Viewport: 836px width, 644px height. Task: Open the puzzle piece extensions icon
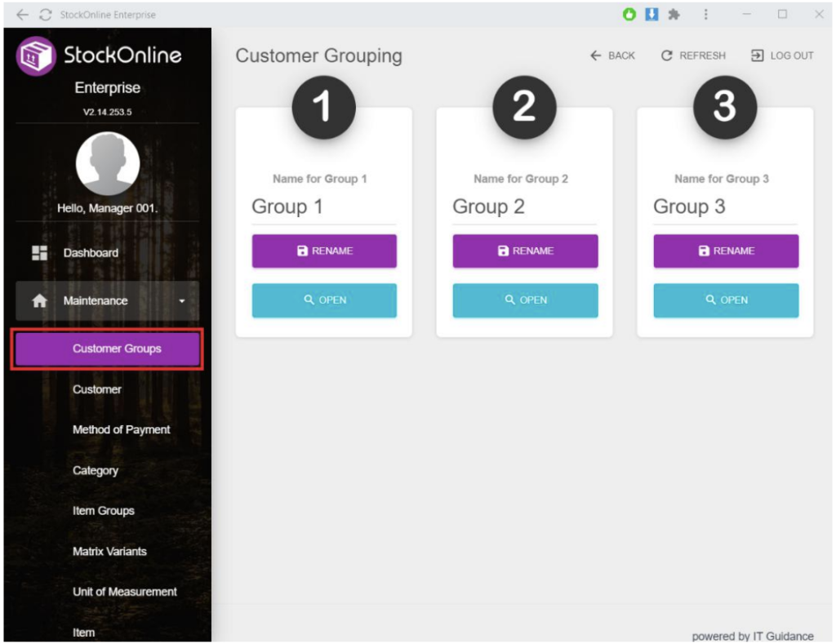[x=674, y=15]
